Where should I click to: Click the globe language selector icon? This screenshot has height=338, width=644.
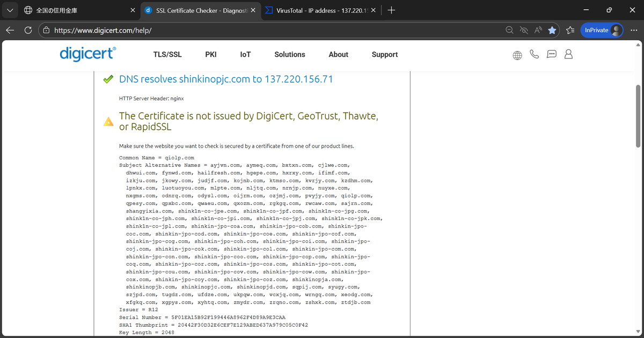pyautogui.click(x=517, y=55)
